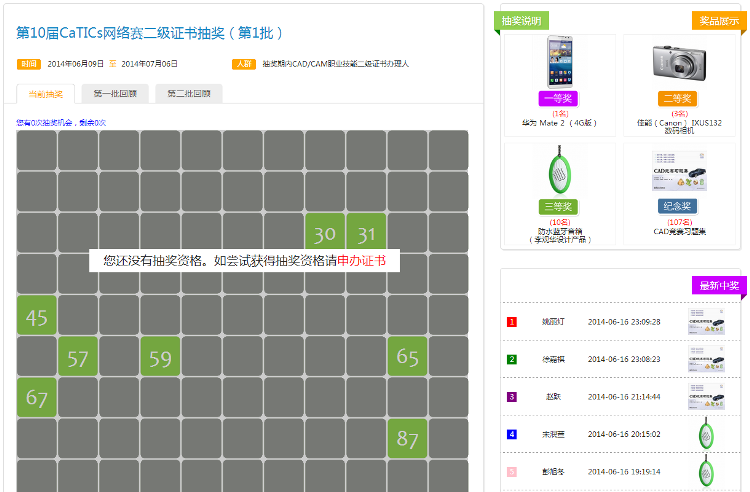
Task: Click the CAD exercise book prize image
Action: (679, 171)
